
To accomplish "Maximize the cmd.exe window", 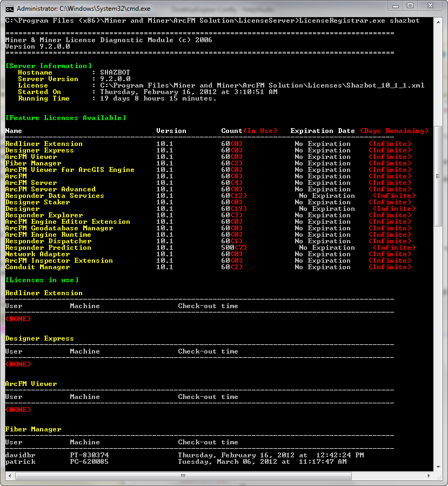I will coord(410,6).
